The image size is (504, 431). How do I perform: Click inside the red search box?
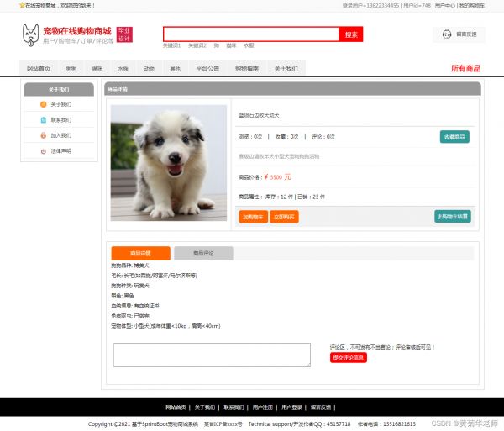251,34
